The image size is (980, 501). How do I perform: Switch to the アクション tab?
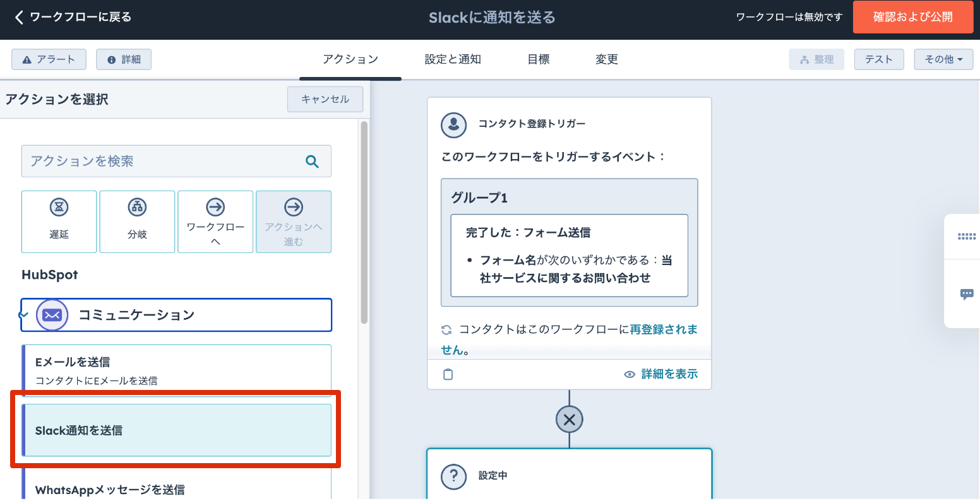coord(350,59)
